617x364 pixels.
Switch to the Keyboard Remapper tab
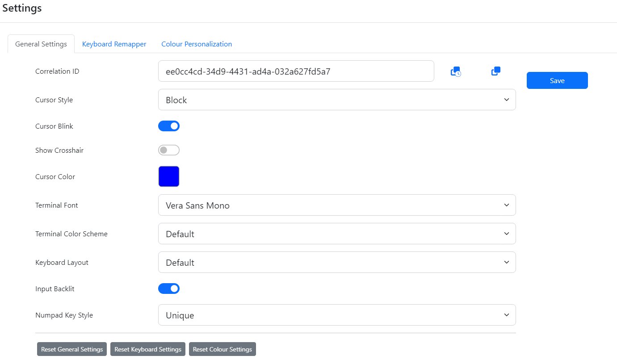click(x=114, y=44)
